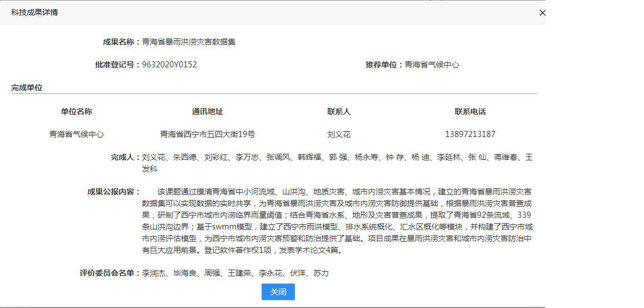
Task: Close the dialog with the X icon
Action: 542,13
